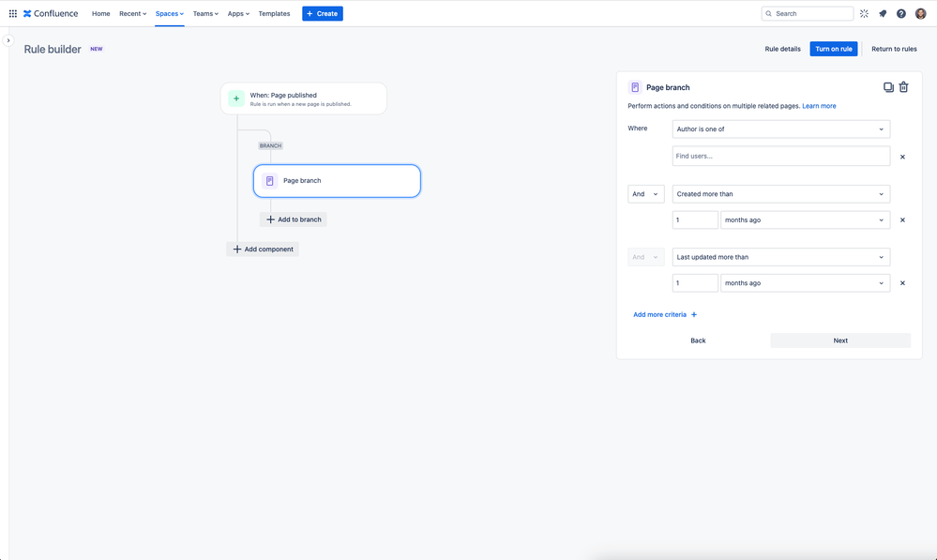Screen dimensions: 937x560
Task: Click the number field under Created more than
Action: click(x=695, y=219)
